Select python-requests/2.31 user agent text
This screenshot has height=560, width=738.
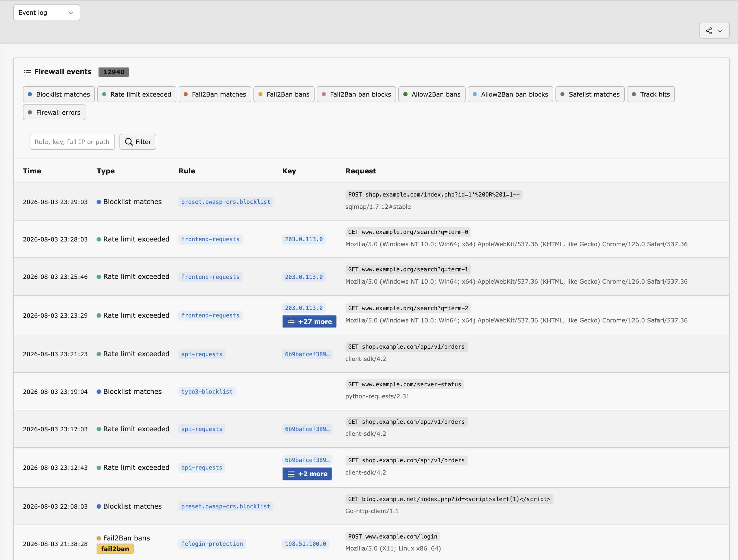[377, 396]
